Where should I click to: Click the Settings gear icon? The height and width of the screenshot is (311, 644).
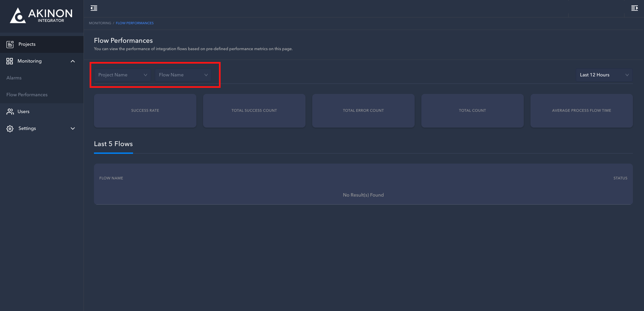click(x=10, y=129)
